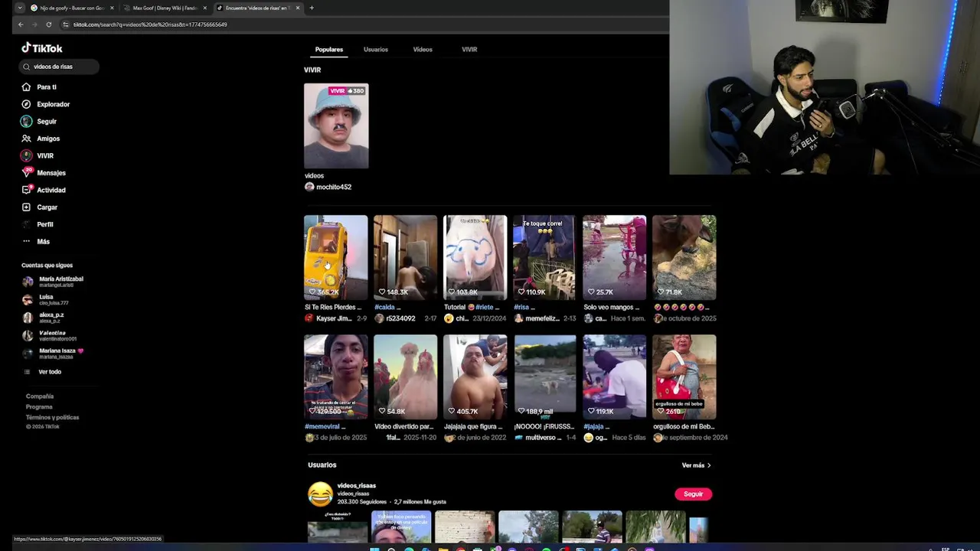Open Perfil in the sidebar
The width and height of the screenshot is (980, 551).
coord(45,224)
